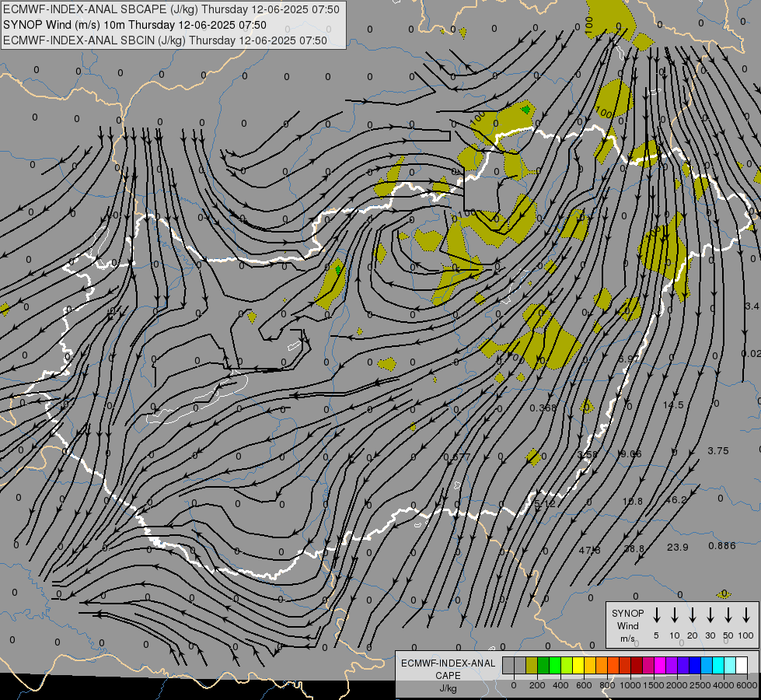Select the J/kg unit label in legend
The width and height of the screenshot is (761, 700).
[448, 688]
